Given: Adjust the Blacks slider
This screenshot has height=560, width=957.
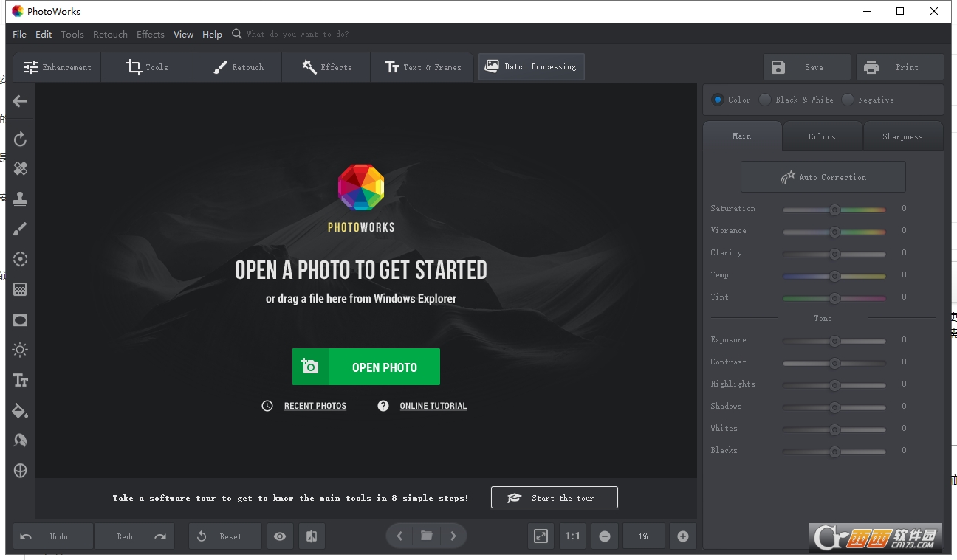Looking at the screenshot, I should [834, 452].
